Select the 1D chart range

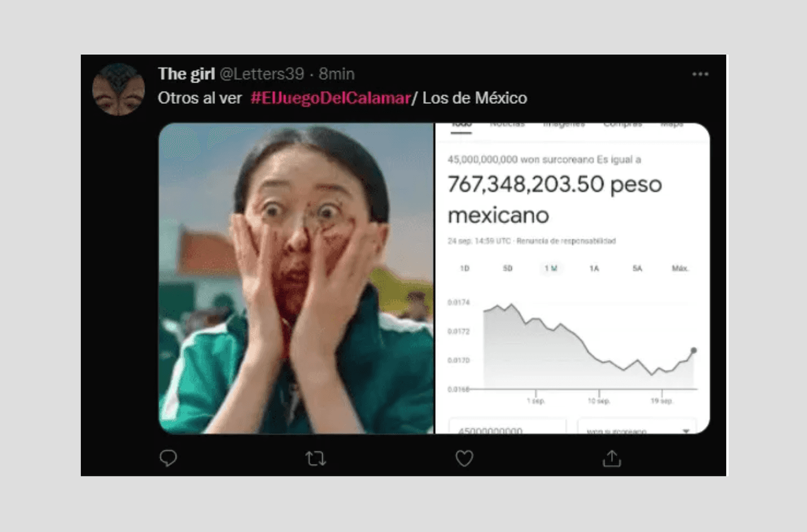tap(465, 269)
